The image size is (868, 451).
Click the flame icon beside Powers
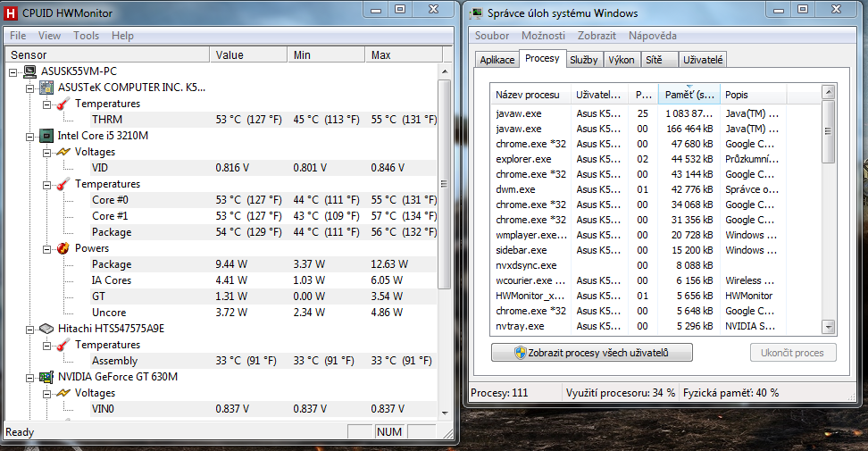63,248
